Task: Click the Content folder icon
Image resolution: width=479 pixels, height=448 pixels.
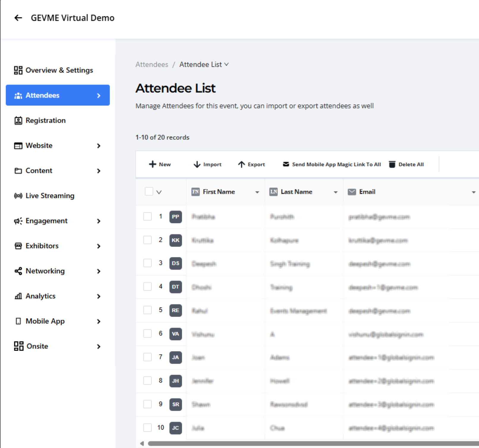Action: coord(18,171)
